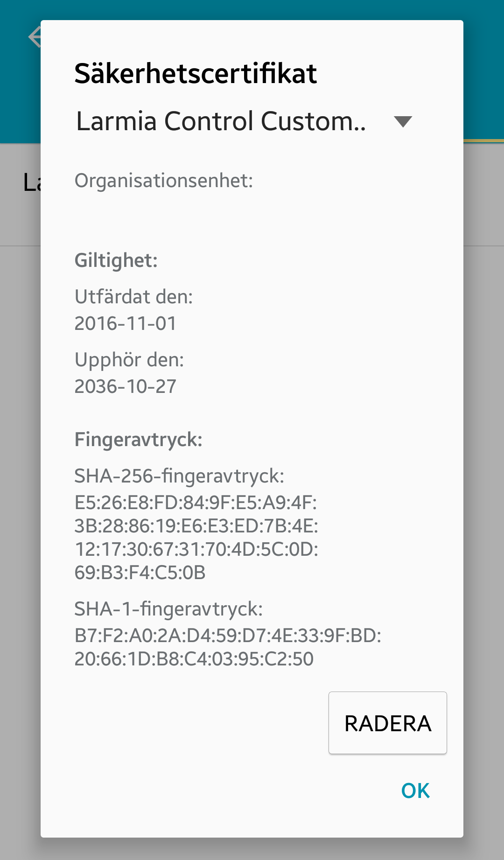This screenshot has height=860, width=504.
Task: Click the Säkerhetscertifikat dialog title
Action: (x=196, y=73)
